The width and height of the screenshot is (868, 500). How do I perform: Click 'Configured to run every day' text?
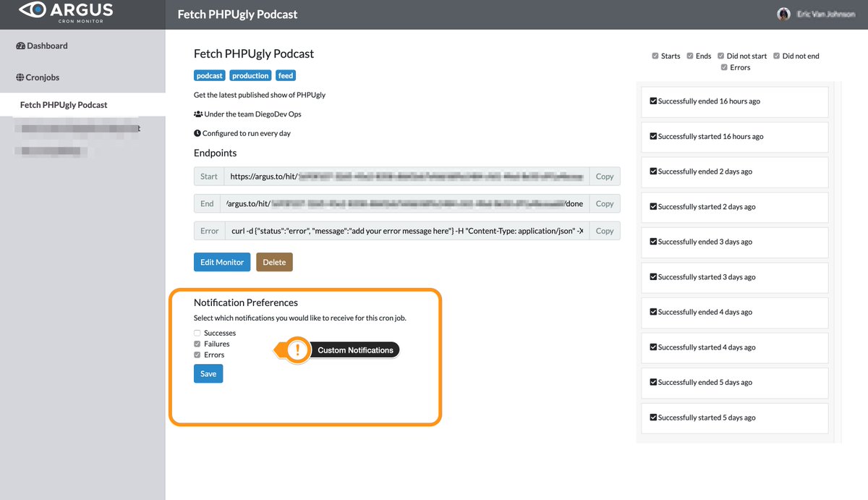tap(247, 133)
